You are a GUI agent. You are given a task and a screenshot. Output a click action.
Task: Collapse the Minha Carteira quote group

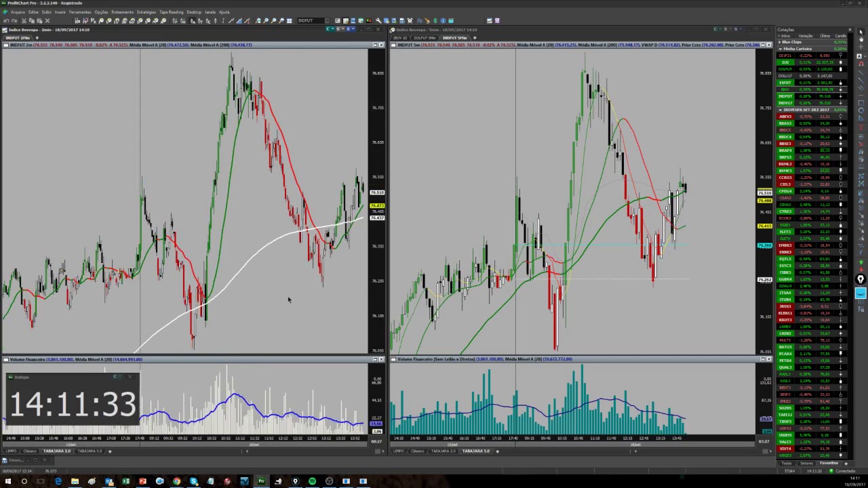[780, 49]
